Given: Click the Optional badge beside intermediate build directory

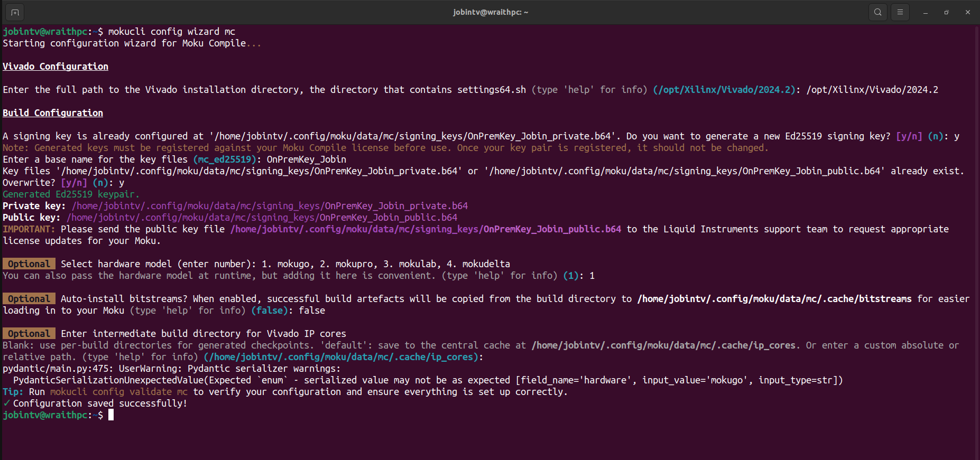Looking at the screenshot, I should click(29, 334).
